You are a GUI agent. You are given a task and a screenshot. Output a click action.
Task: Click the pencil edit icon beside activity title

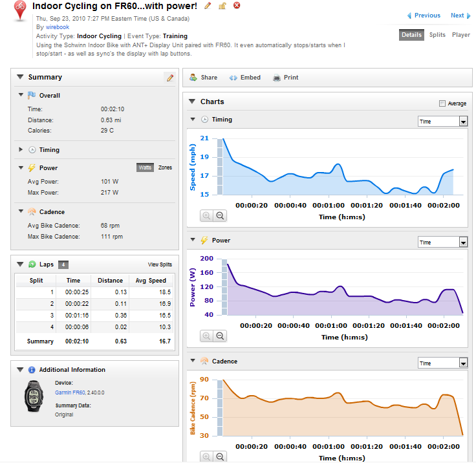click(208, 6)
